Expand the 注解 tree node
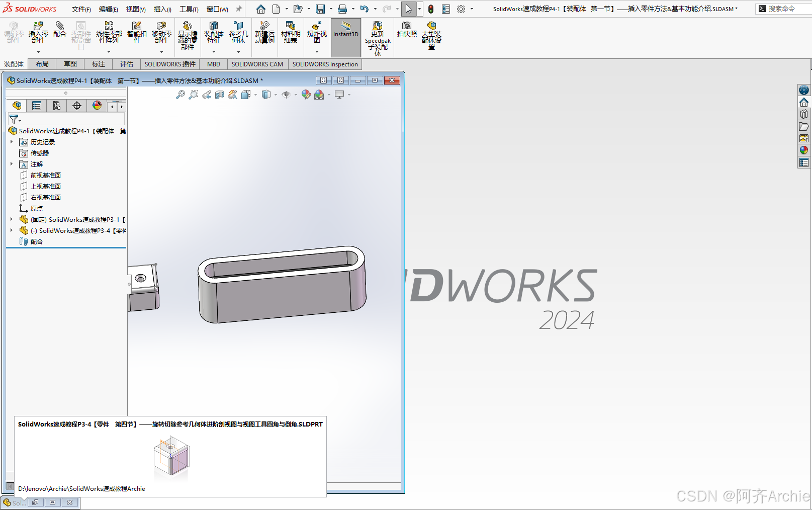812x510 pixels. coord(12,164)
